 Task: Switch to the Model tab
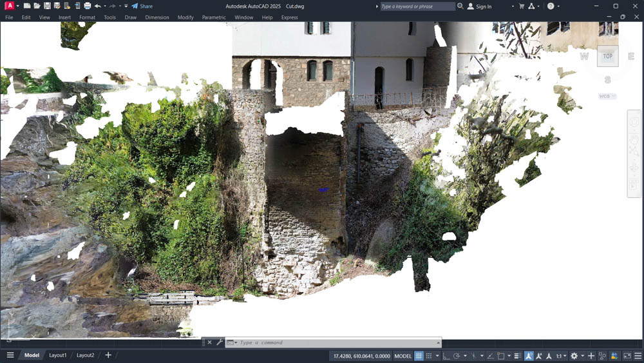click(x=32, y=355)
